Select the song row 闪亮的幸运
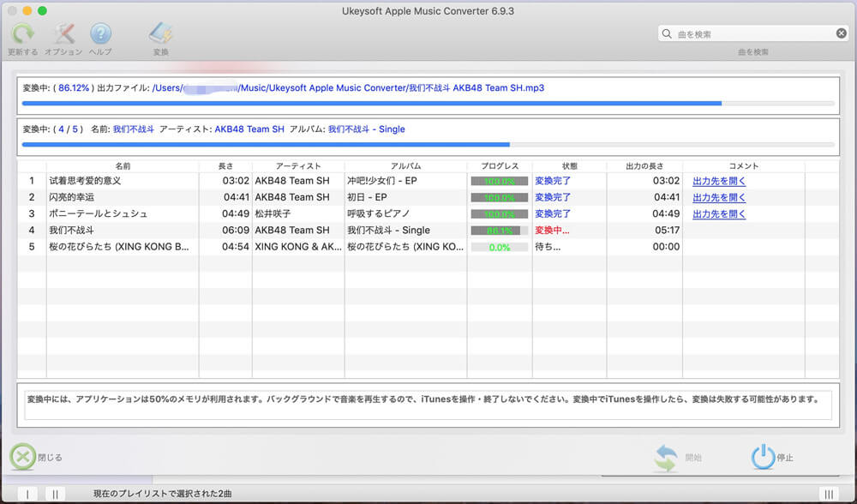This screenshot has height=504, width=857. click(x=428, y=197)
